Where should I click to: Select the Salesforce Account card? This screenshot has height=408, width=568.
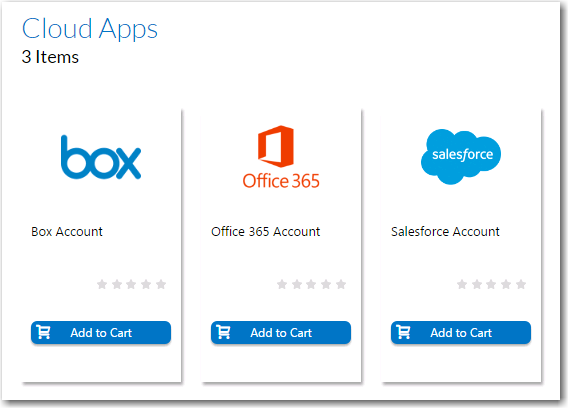[462, 245]
